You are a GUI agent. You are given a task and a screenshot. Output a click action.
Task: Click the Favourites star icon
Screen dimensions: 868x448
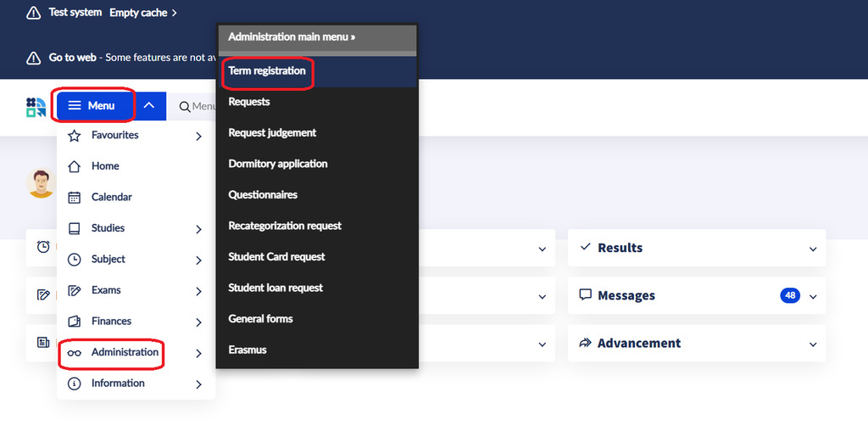pyautogui.click(x=75, y=136)
